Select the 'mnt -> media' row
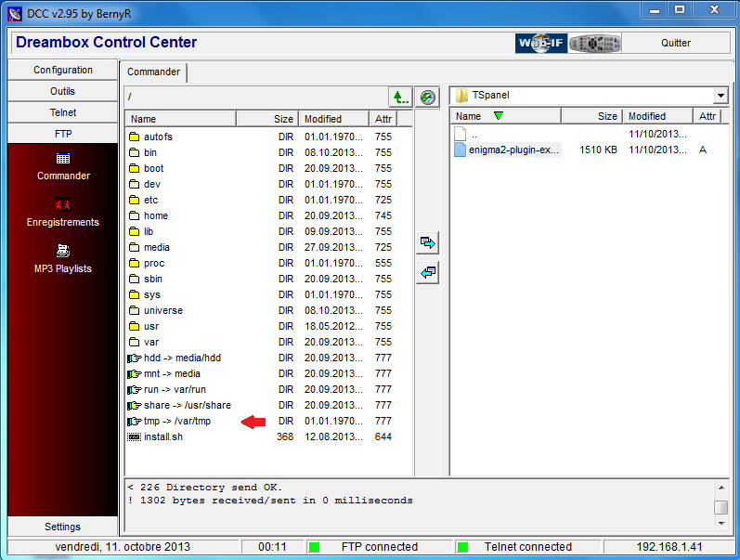Viewport: 740px width, 560px height. (269, 374)
